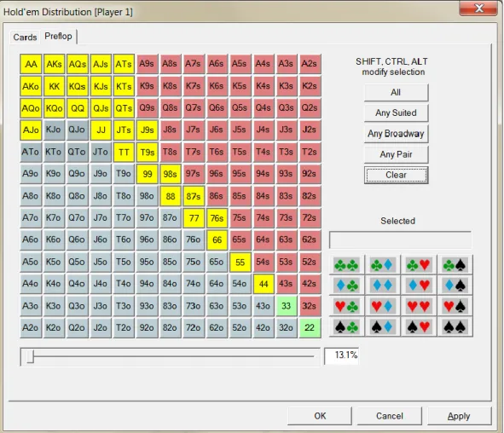Toggle the 98s hand cell

[x=170, y=174]
